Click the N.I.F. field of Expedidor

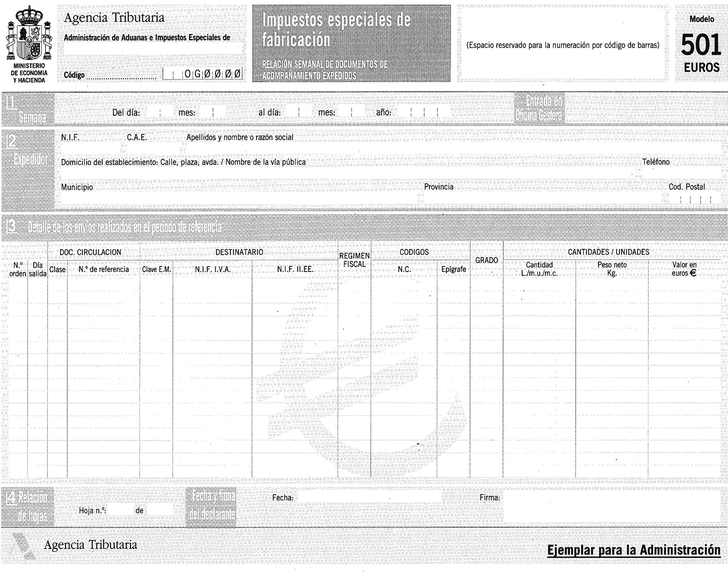(x=91, y=148)
